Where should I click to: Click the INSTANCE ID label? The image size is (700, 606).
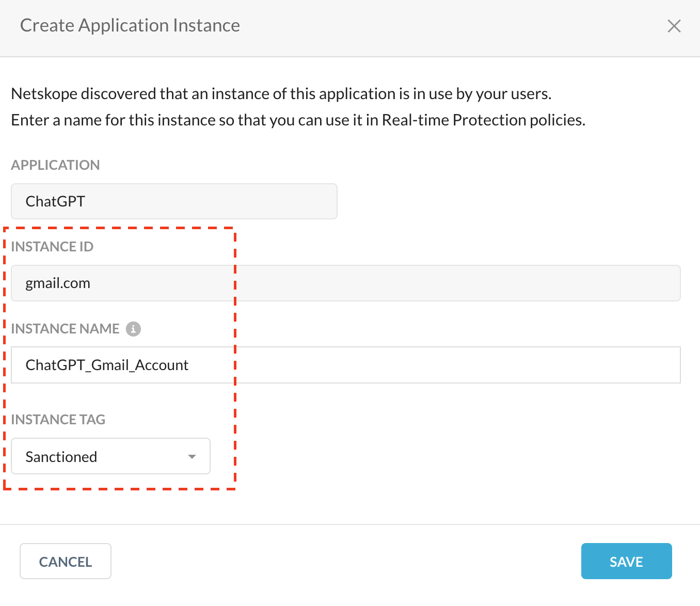pos(52,247)
